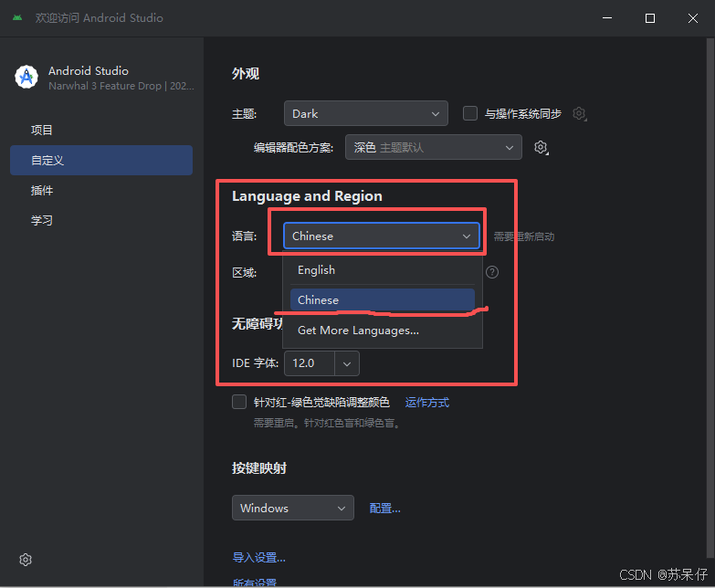Open the settings gear at sidebar bottom
715x588 pixels.
click(x=26, y=560)
